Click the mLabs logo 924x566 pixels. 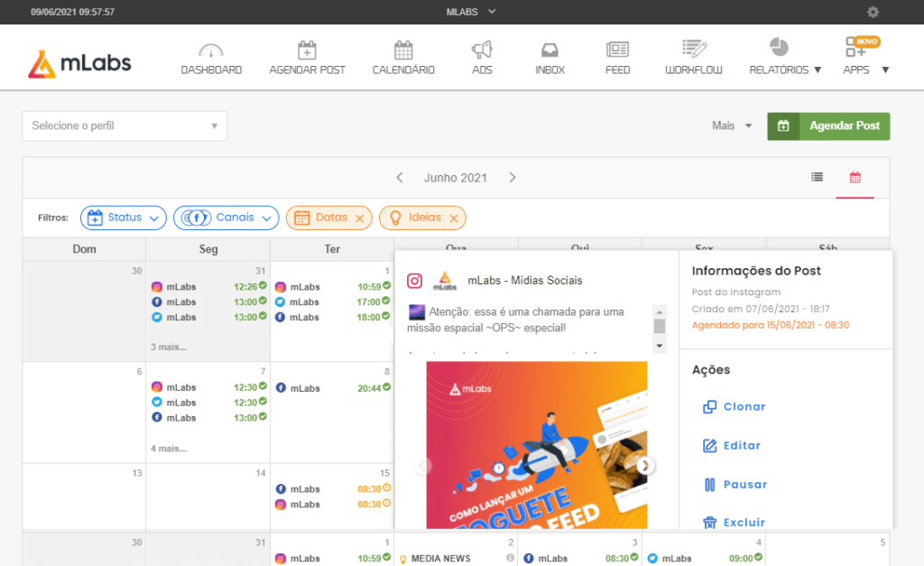(x=79, y=63)
